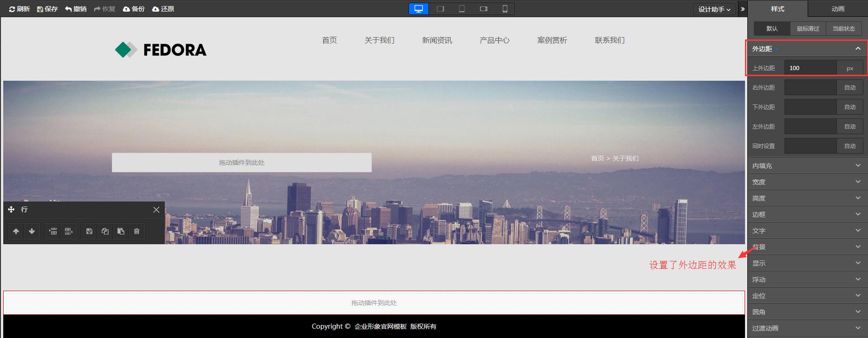The height and width of the screenshot is (338, 868).
Task: Click the trash icon to delete row
Action: coord(136,231)
